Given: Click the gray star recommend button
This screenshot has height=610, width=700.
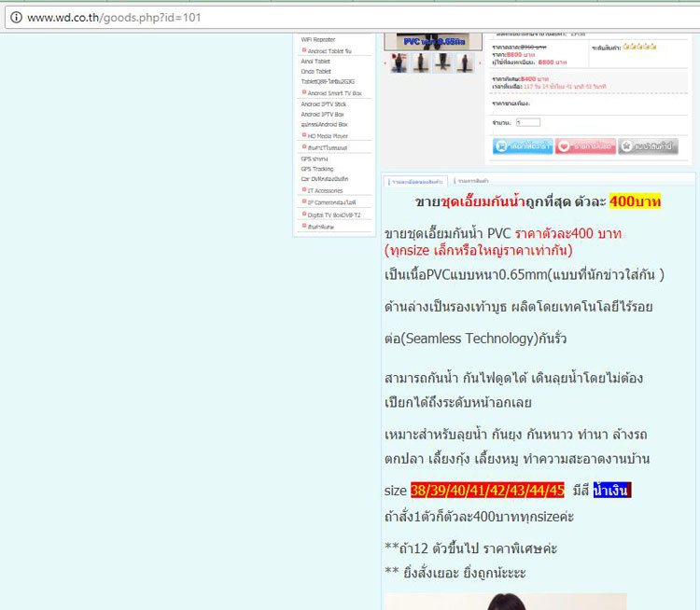Looking at the screenshot, I should (648, 146).
